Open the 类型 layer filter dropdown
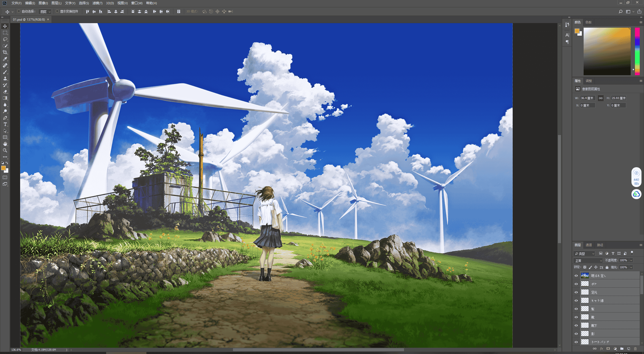This screenshot has width=644, height=354. pyautogui.click(x=584, y=254)
